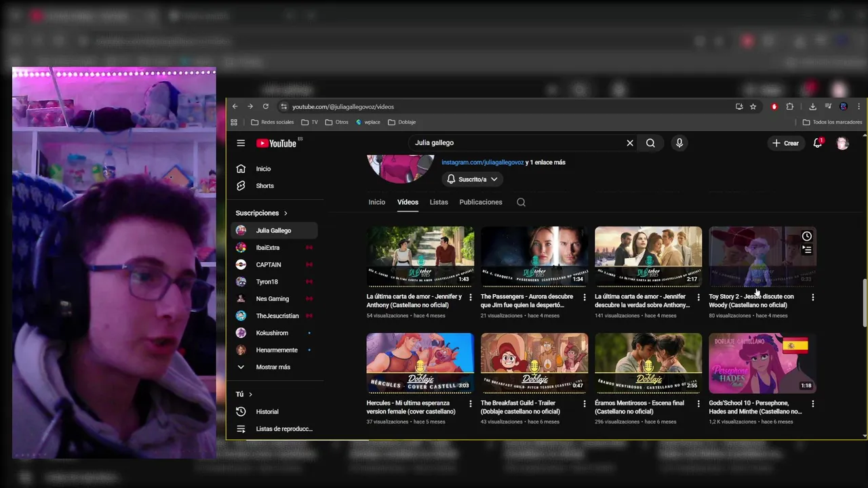Open TheJesucristian subscription
Image resolution: width=868 pixels, height=488 pixels.
(x=274, y=316)
